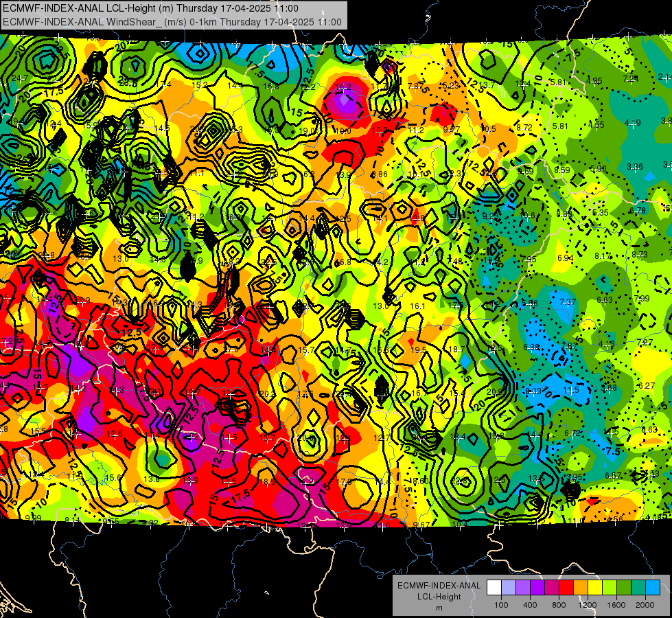Click the map value 4.56

coord(616,519)
